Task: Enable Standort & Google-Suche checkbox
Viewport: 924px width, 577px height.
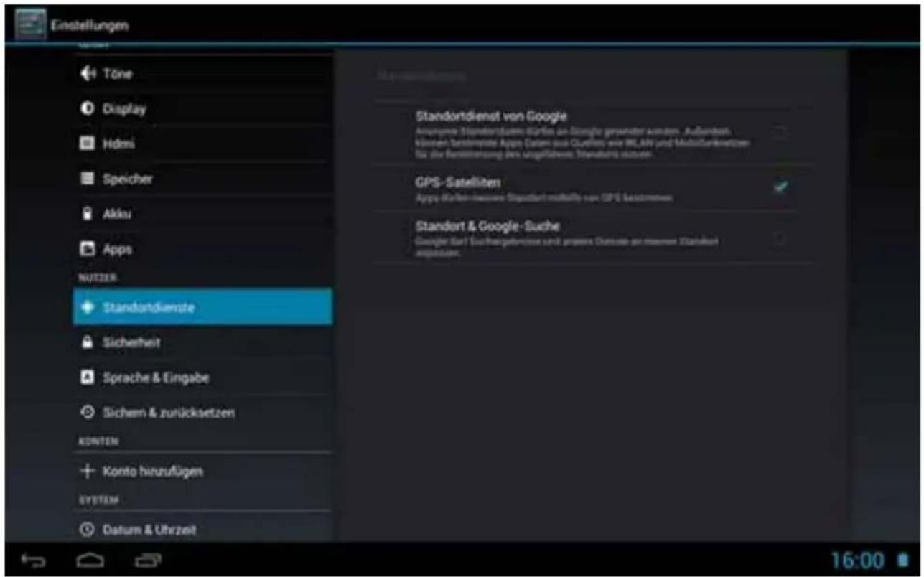Action: pyautogui.click(x=779, y=238)
